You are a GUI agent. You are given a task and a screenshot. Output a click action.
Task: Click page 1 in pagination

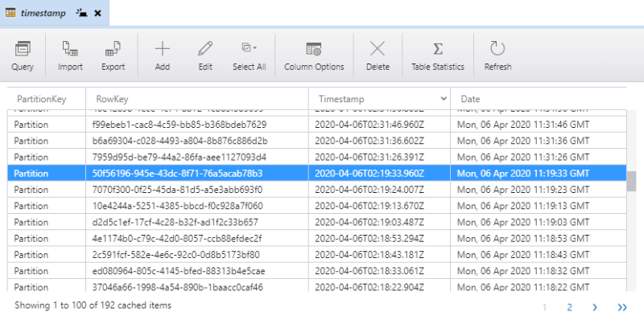(545, 307)
